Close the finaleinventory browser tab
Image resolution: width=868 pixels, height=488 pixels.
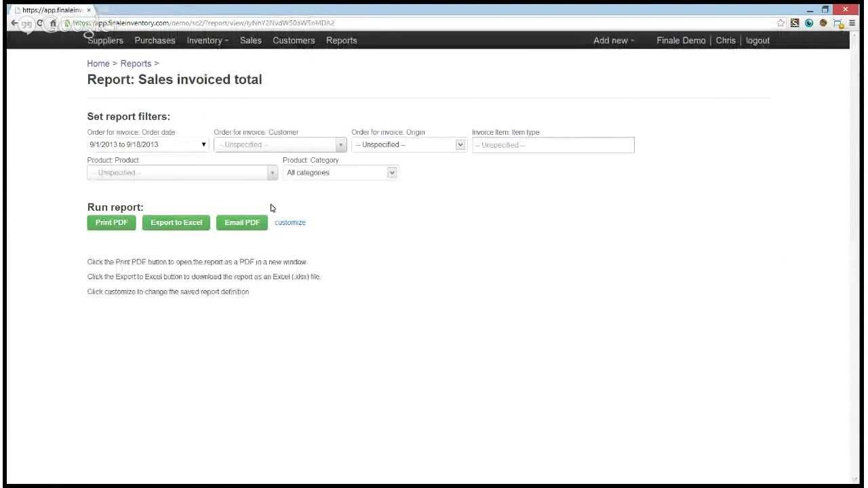[88, 10]
